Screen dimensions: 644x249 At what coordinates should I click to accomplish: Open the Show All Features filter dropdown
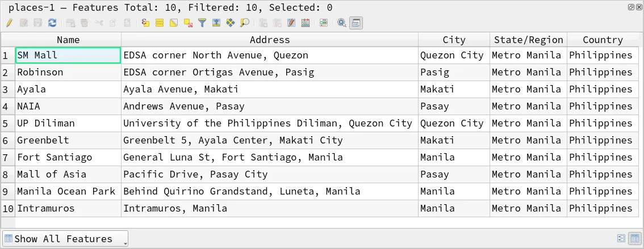point(65,239)
